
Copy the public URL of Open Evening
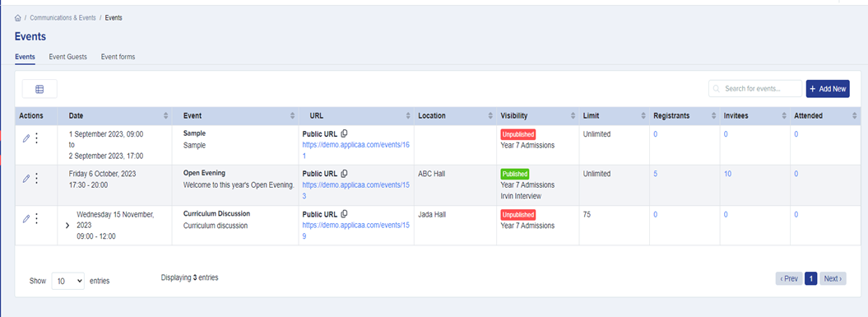point(344,174)
